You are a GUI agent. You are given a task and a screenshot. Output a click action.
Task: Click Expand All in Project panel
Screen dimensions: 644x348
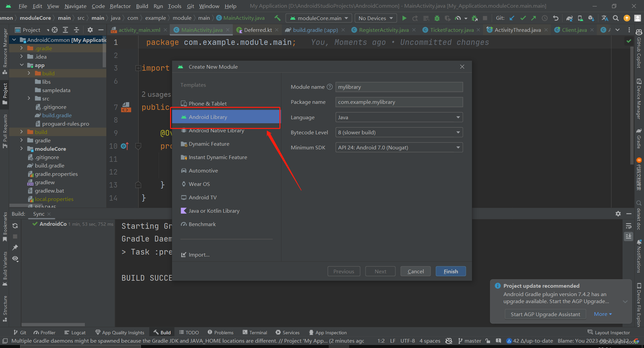pos(65,30)
